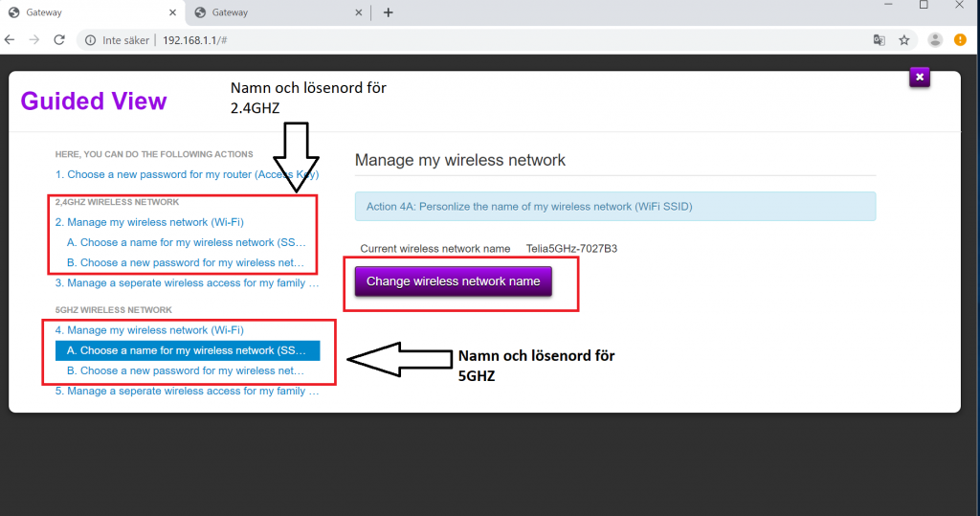
Task: Open 'Choose a new password for my router' link
Action: 187,174
